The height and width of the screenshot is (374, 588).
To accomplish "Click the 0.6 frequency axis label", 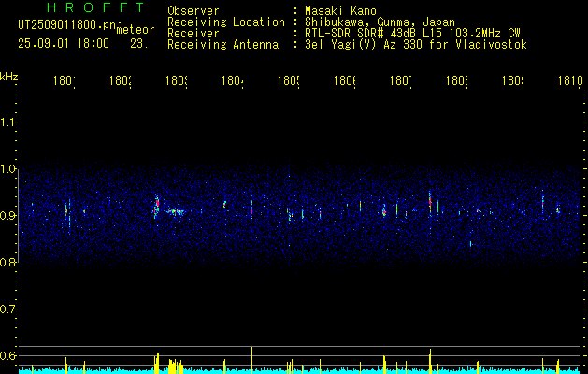I will [7, 355].
